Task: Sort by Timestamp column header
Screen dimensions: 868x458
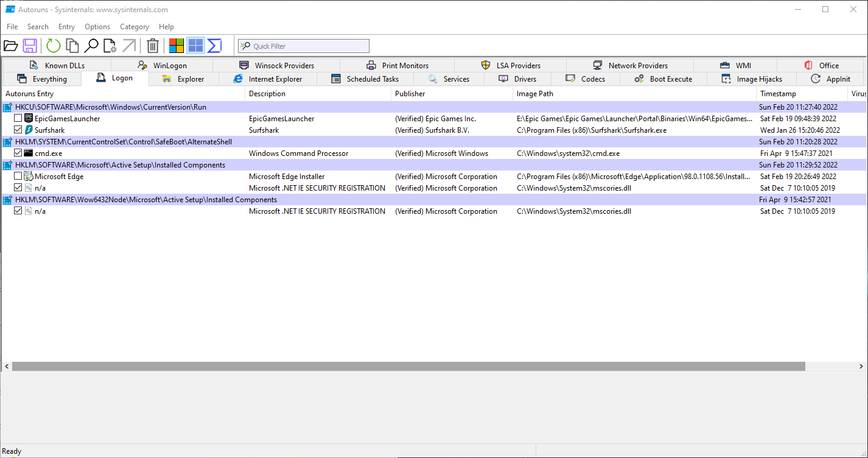Action: [802, 94]
